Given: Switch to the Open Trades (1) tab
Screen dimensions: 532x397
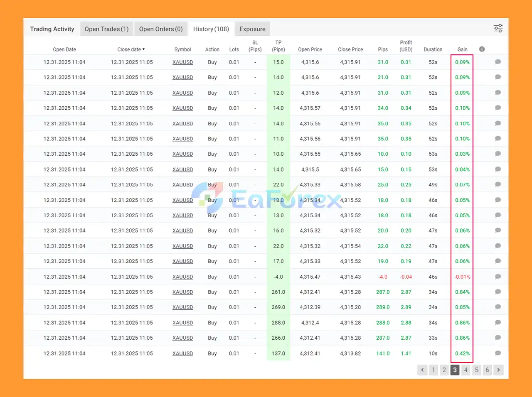Looking at the screenshot, I should [x=106, y=29].
